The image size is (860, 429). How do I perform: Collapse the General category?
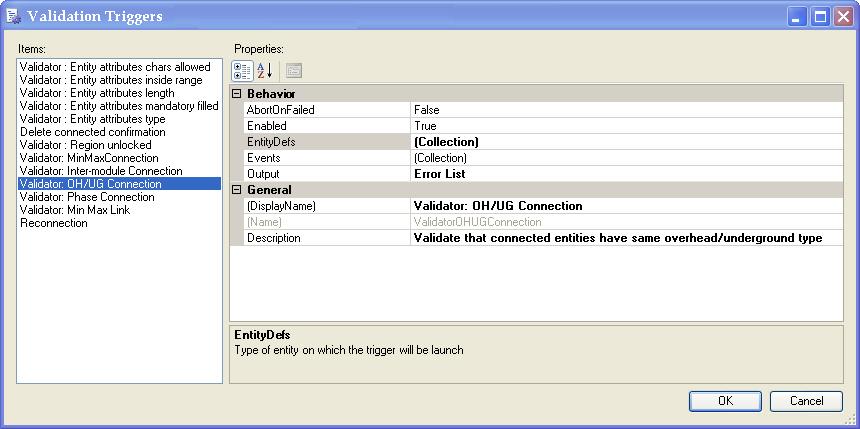pyautogui.click(x=237, y=190)
